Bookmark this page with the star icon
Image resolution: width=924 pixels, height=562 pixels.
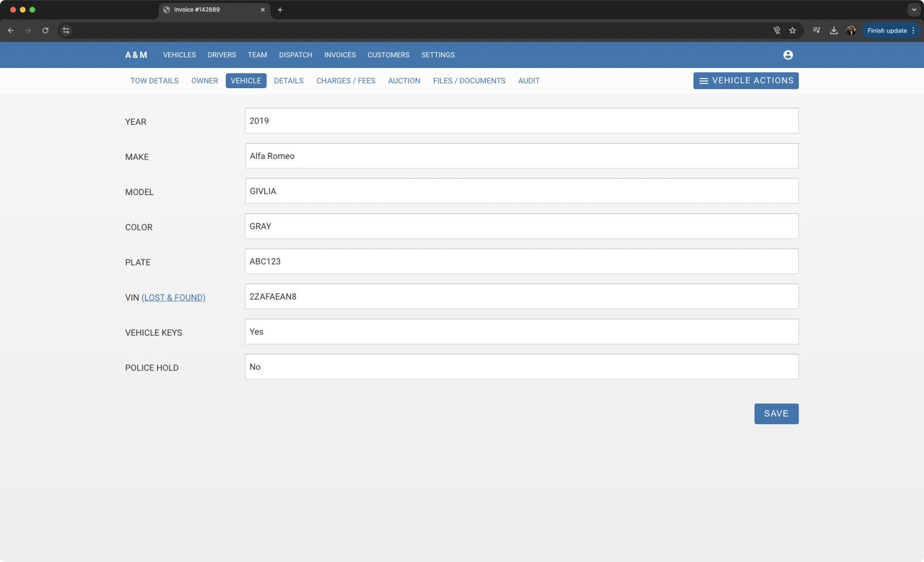click(792, 30)
